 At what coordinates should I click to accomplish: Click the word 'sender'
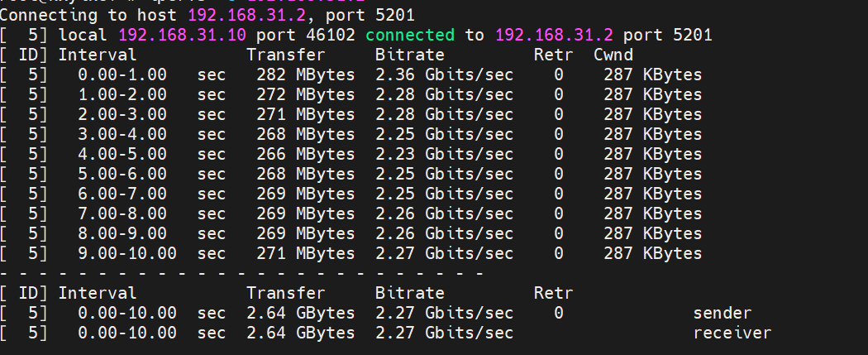[x=723, y=314]
